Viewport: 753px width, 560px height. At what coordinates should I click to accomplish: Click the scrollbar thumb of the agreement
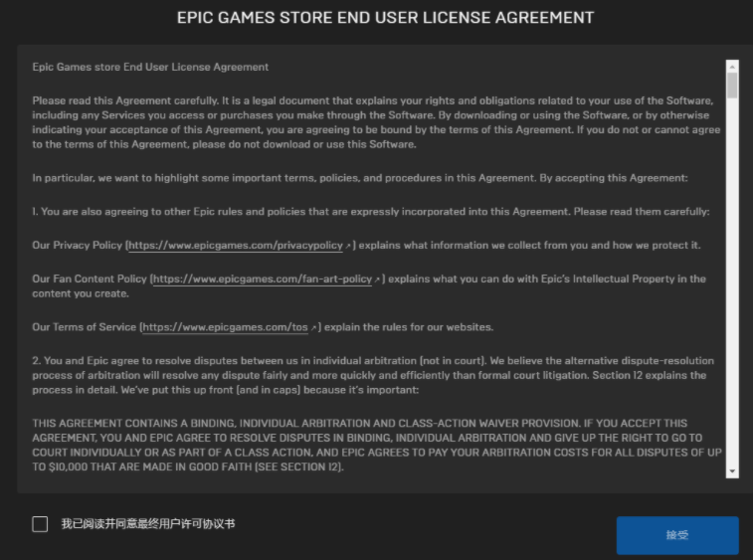(x=732, y=86)
